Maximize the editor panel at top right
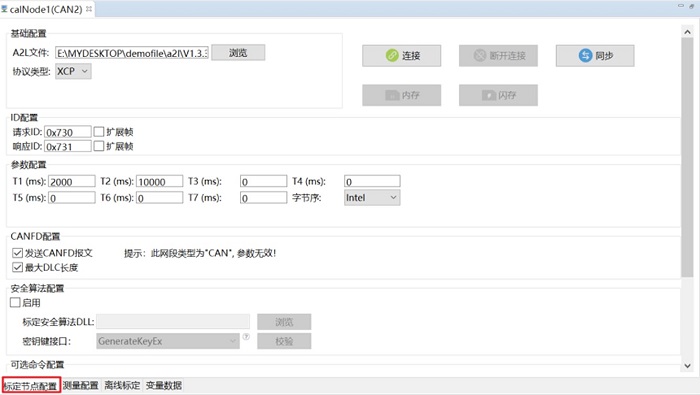The height and width of the screenshot is (395, 700). 692,6
